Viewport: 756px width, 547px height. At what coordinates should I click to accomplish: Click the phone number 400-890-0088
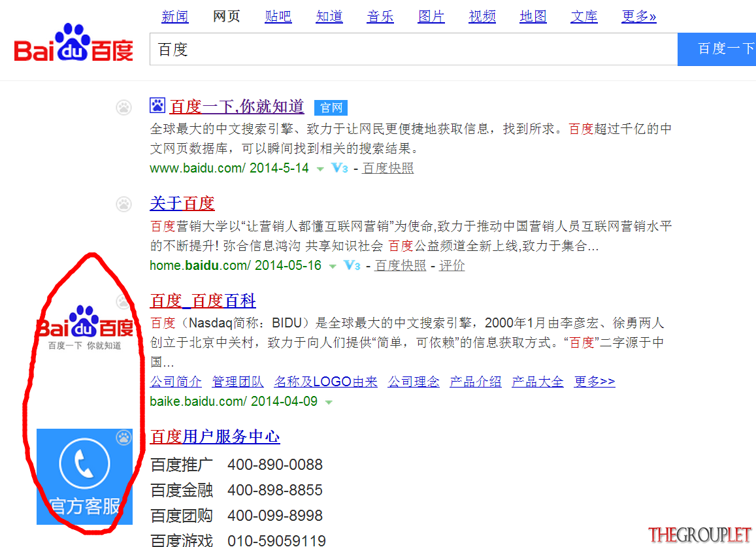(x=275, y=465)
